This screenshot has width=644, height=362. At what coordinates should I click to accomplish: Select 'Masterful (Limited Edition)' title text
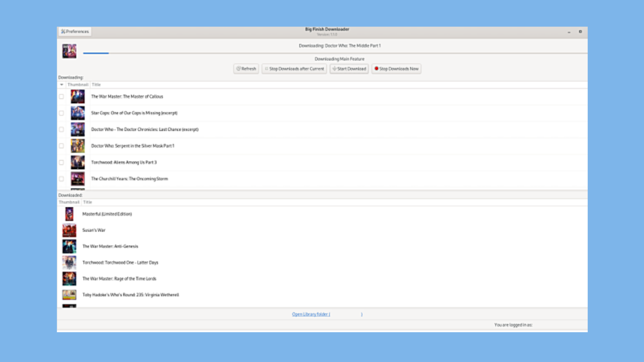(107, 214)
